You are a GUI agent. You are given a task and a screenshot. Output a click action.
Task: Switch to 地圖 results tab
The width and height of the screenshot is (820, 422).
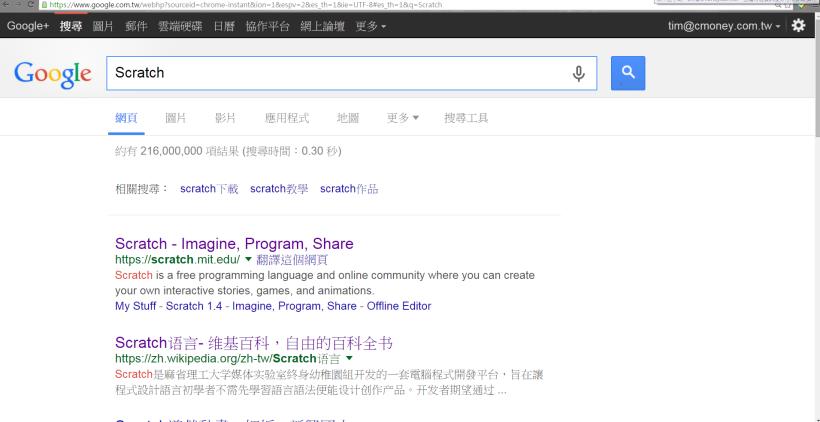coord(348,118)
